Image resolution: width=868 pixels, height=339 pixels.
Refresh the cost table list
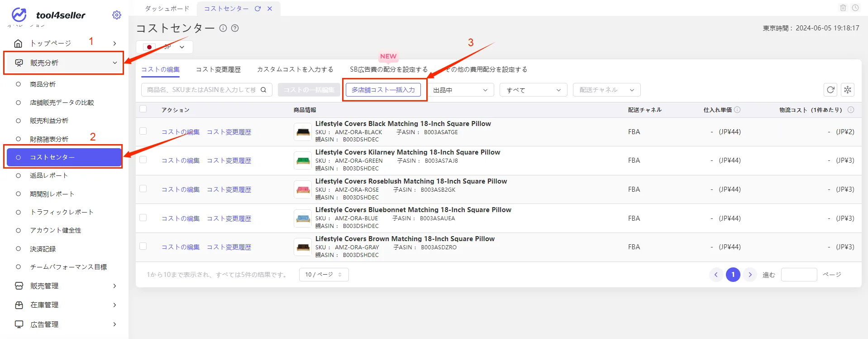[830, 90]
